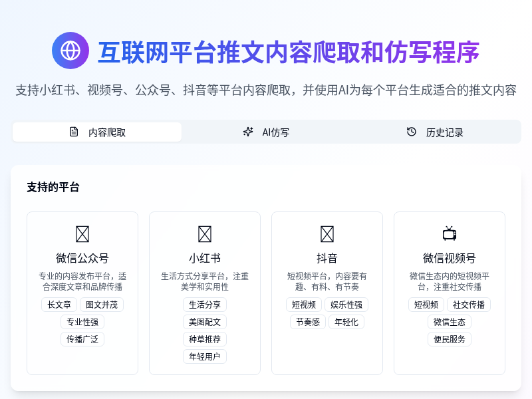
Task: Click the 生活分享 tag
Action: (x=205, y=305)
